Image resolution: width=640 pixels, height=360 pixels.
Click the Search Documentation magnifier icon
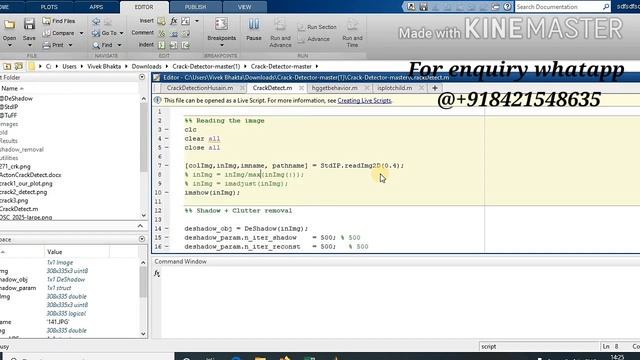[x=606, y=7]
